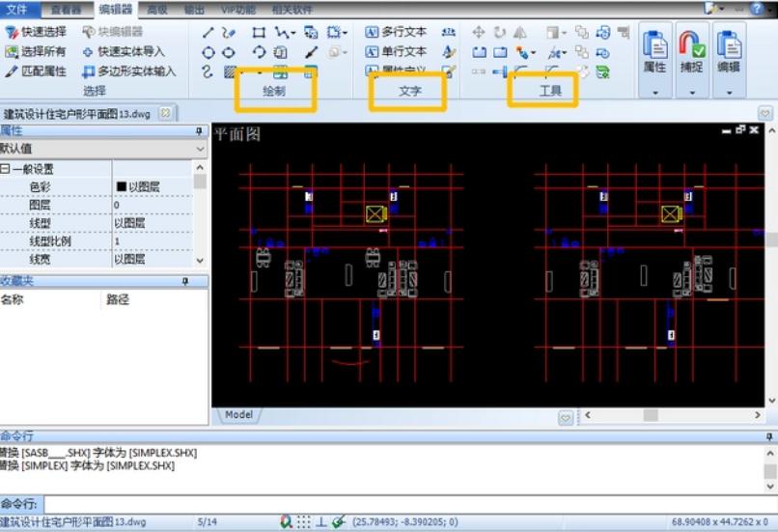Click the insert block icon in draw group
This screenshot has height=532, width=778.
[311, 33]
